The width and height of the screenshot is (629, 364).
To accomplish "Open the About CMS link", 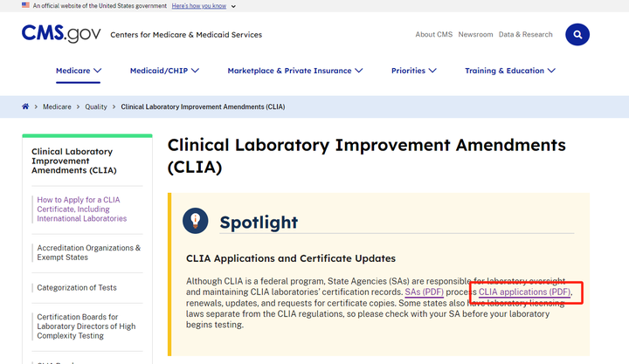I will tap(433, 34).
